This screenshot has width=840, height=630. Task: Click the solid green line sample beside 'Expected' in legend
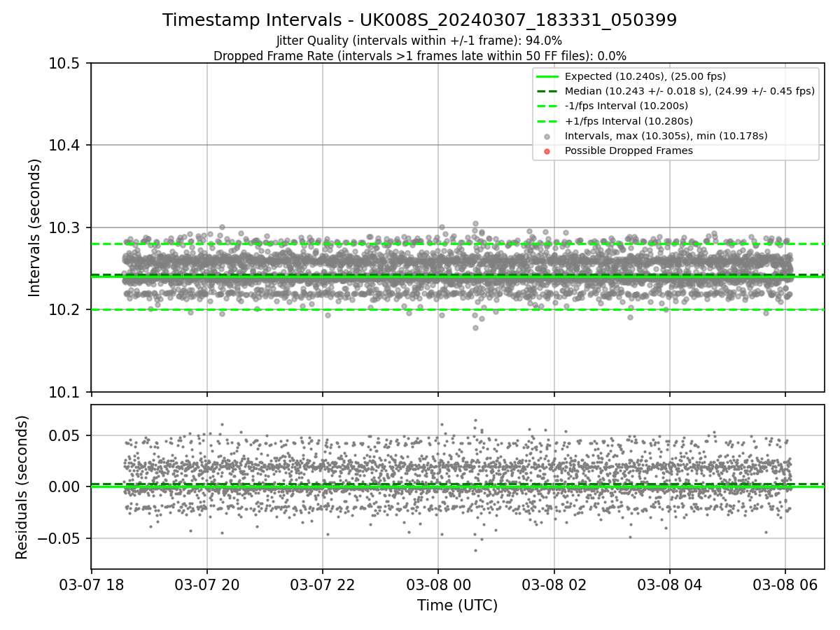coord(547,76)
